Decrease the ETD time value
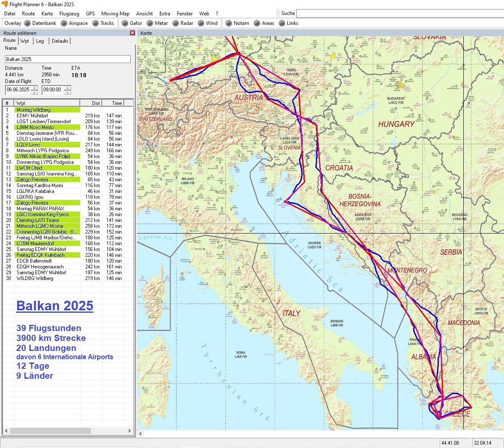Viewport: 504px width, 448px height. coord(68,92)
